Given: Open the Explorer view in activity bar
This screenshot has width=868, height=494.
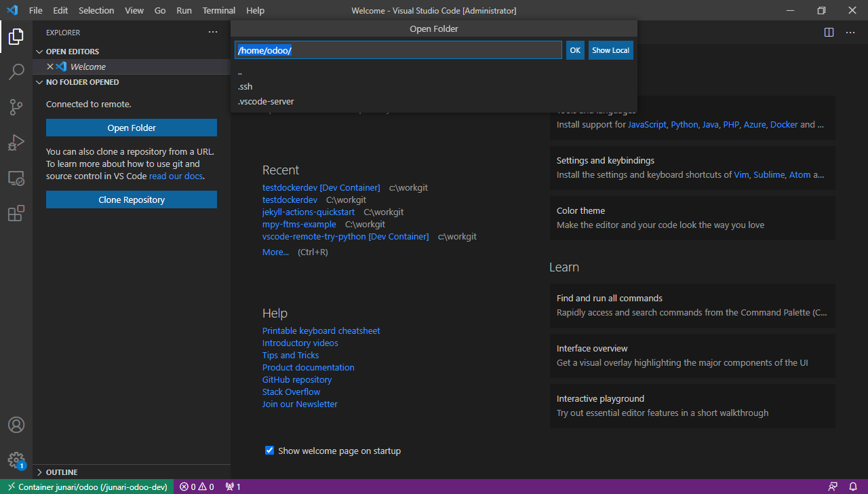Looking at the screenshot, I should [16, 37].
